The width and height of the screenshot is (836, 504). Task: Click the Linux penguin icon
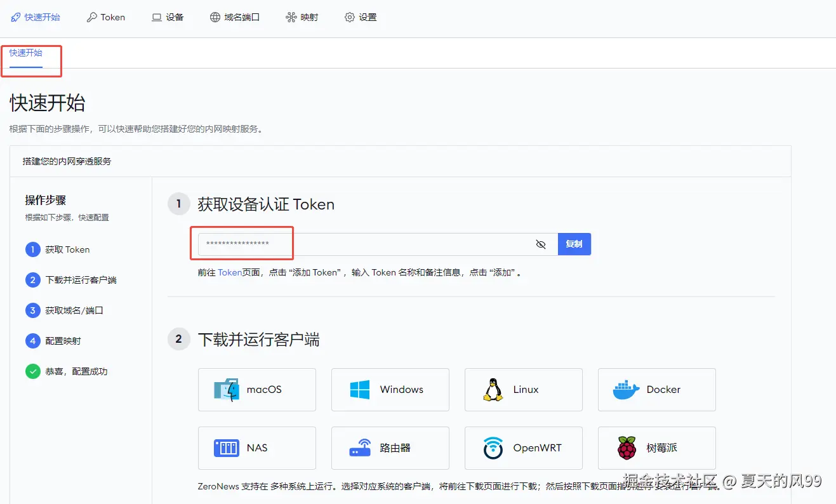493,390
